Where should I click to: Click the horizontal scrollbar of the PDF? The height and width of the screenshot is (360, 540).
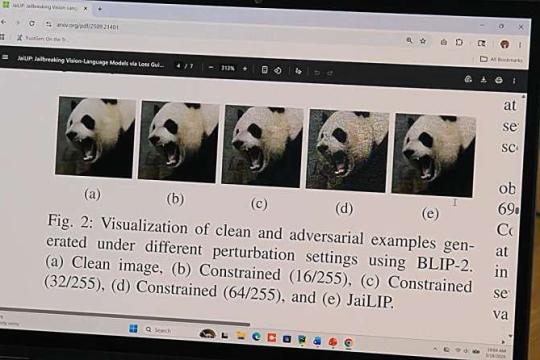[x=125, y=317]
